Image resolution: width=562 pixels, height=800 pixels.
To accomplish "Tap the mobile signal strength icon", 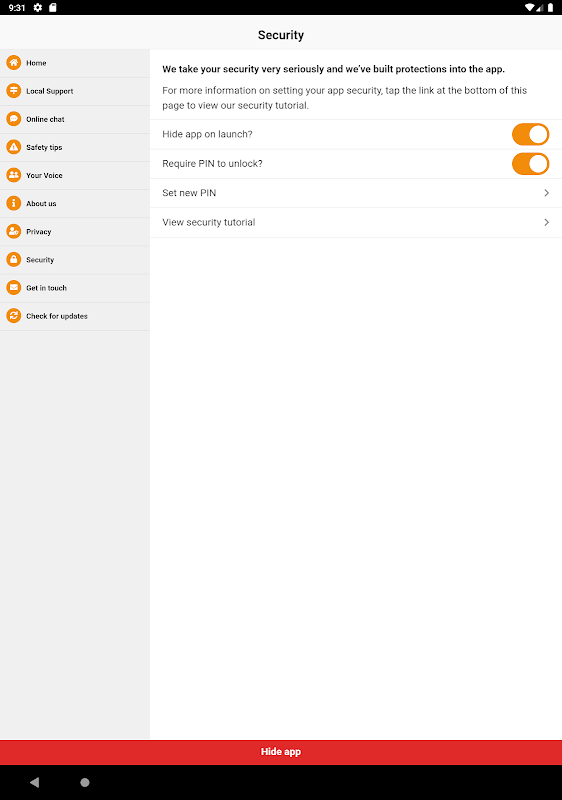I will point(540,7).
